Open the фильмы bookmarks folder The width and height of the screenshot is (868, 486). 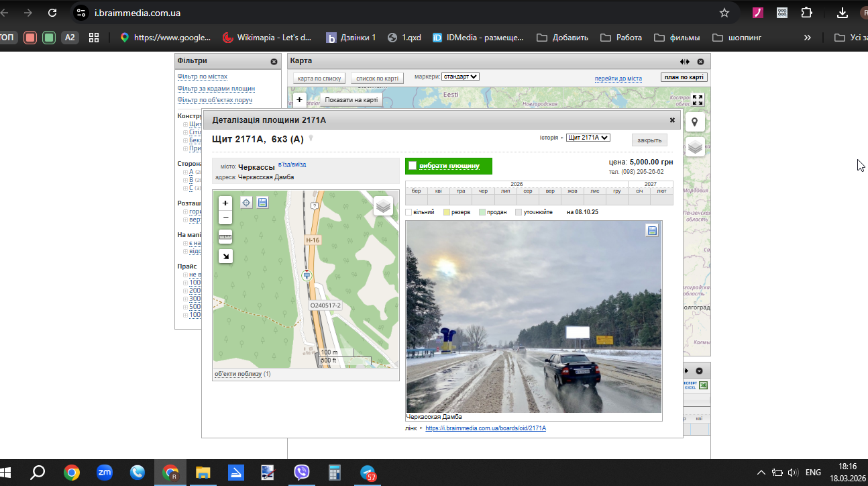coord(677,38)
